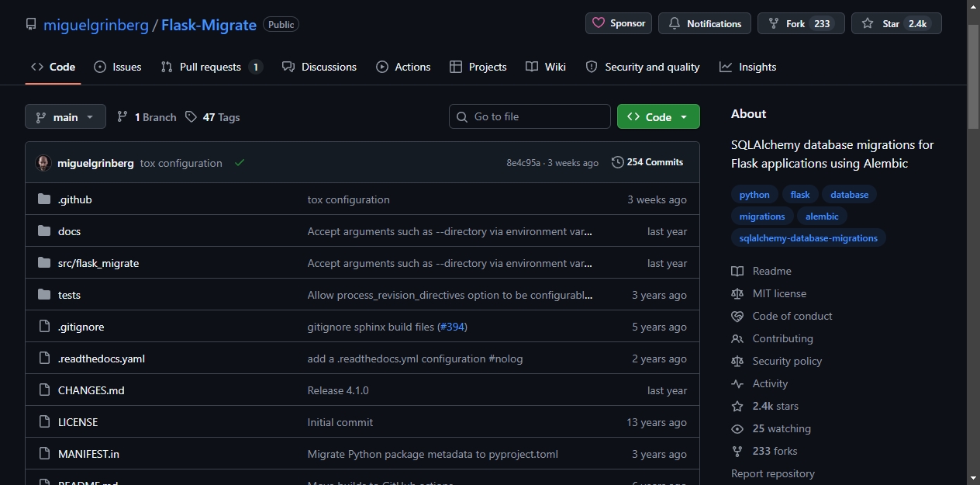Open the Pull requests tab
This screenshot has width=980, height=485.
(x=212, y=67)
